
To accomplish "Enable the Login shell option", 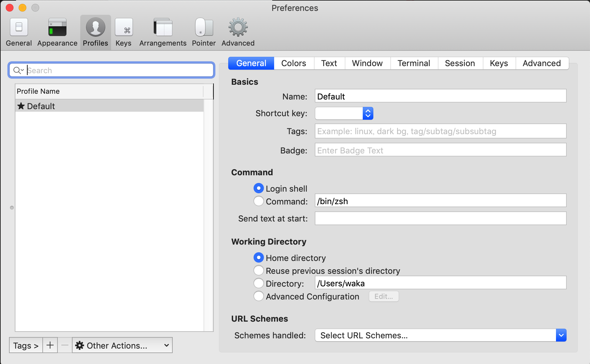I will coord(258,188).
